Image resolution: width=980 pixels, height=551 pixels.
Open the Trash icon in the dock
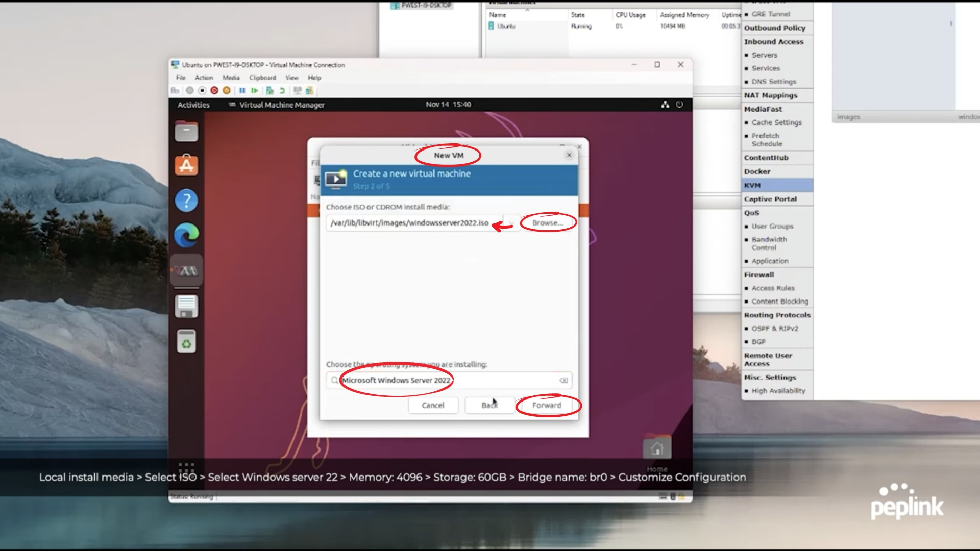(186, 341)
